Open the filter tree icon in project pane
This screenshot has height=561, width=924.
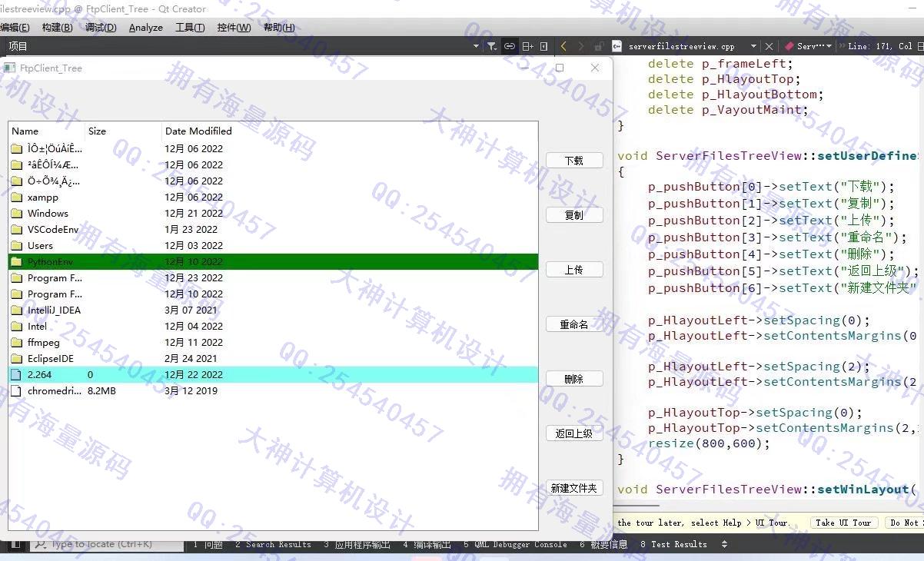(x=492, y=46)
